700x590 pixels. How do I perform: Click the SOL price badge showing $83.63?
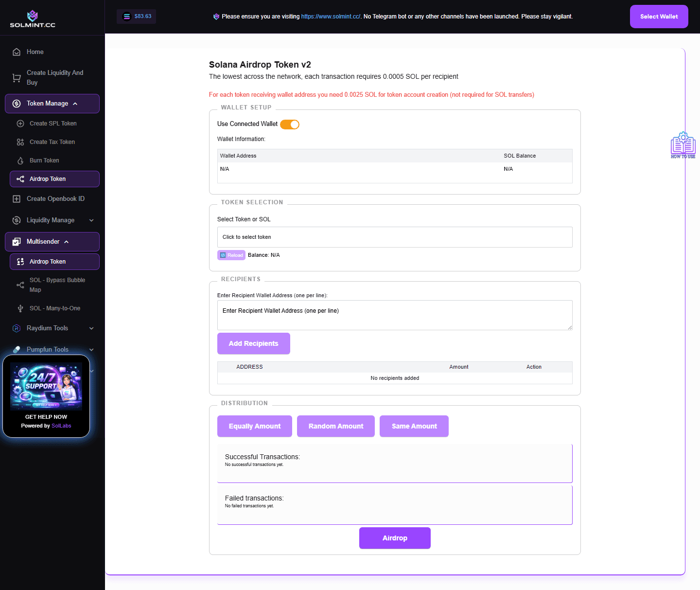tap(136, 16)
